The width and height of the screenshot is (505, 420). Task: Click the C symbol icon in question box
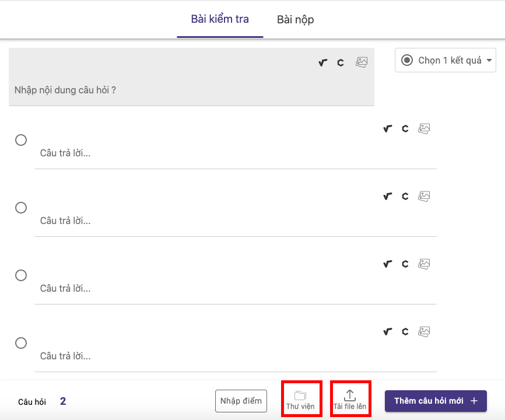point(340,62)
